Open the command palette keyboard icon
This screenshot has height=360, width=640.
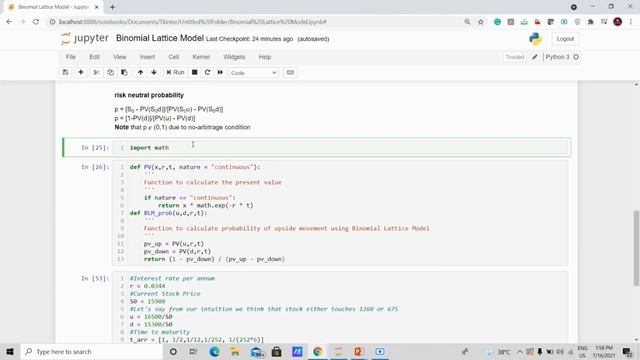click(290, 72)
